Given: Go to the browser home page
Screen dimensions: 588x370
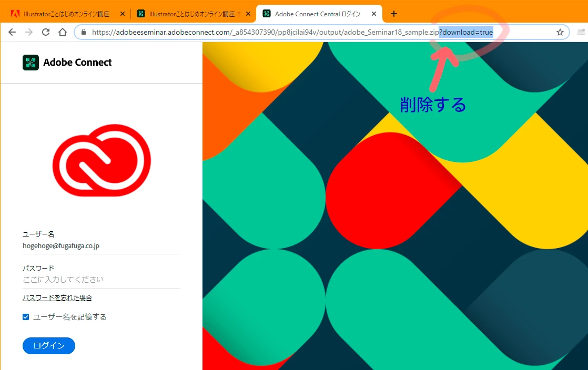Looking at the screenshot, I should click(63, 32).
